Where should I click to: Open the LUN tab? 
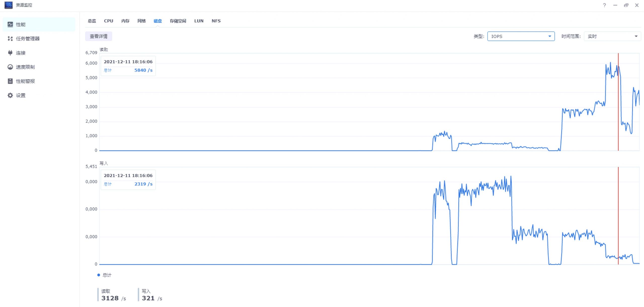[x=198, y=21]
